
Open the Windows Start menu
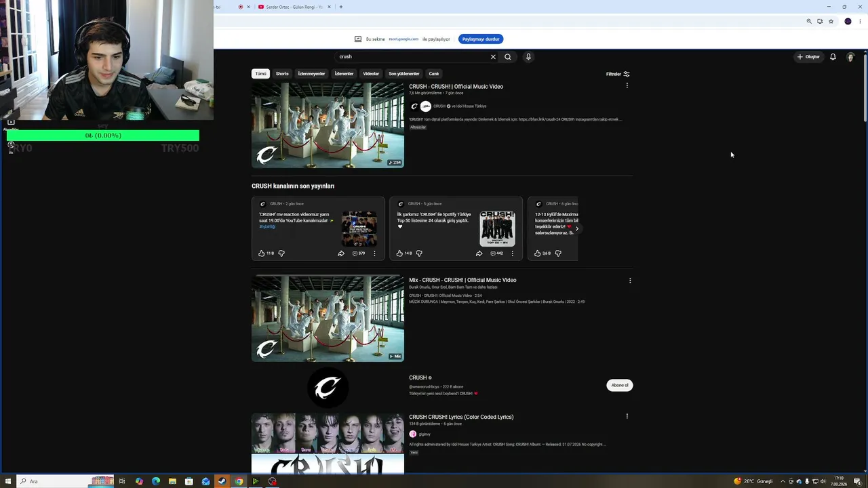(x=8, y=481)
